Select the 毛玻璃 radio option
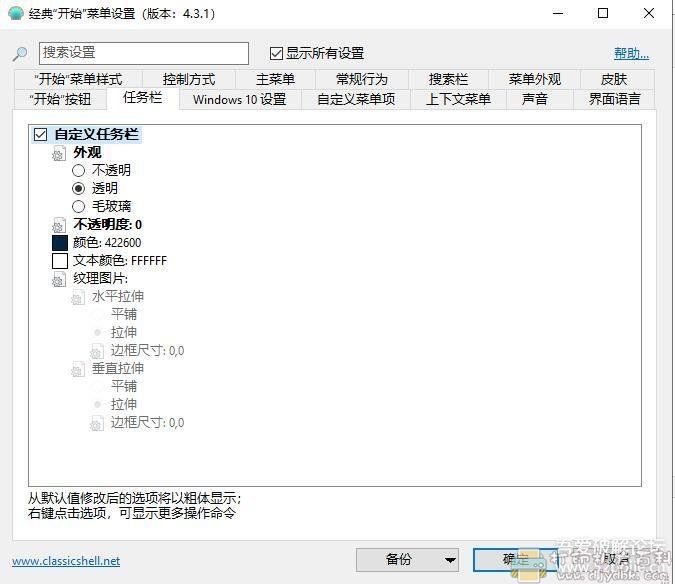 pos(78,207)
